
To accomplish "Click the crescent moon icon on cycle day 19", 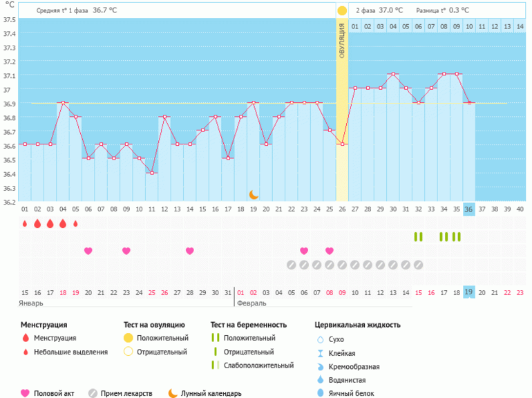I will click(254, 195).
